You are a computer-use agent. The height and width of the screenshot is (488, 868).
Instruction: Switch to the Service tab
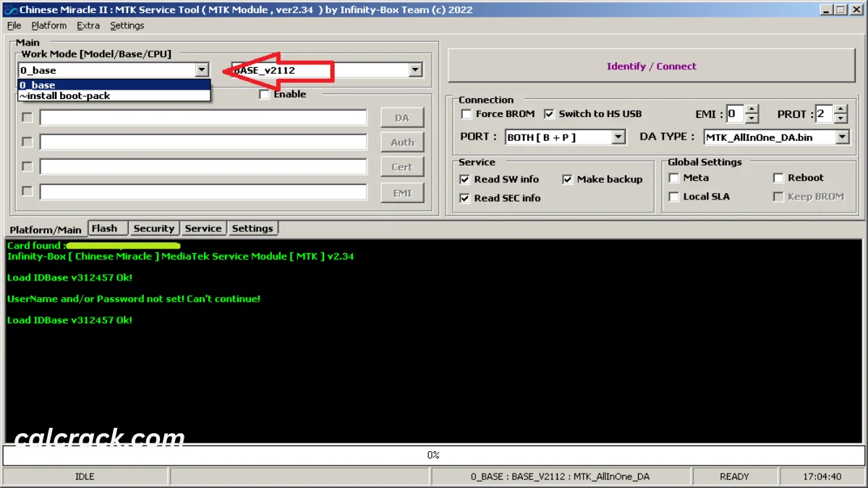coord(203,228)
